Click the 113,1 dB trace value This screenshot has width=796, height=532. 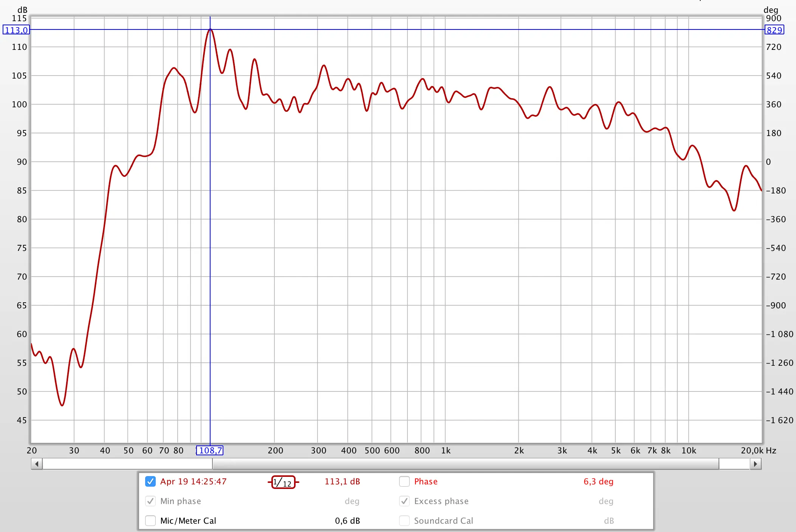(342, 481)
